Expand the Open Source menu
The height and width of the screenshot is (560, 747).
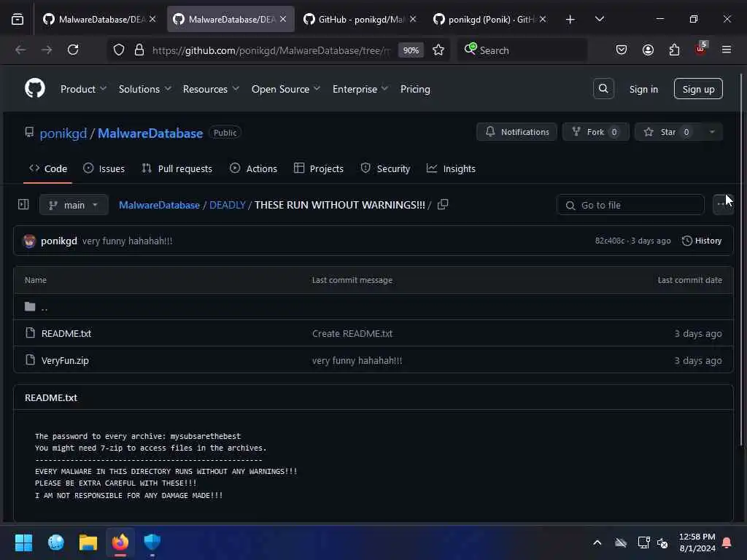pyautogui.click(x=286, y=89)
